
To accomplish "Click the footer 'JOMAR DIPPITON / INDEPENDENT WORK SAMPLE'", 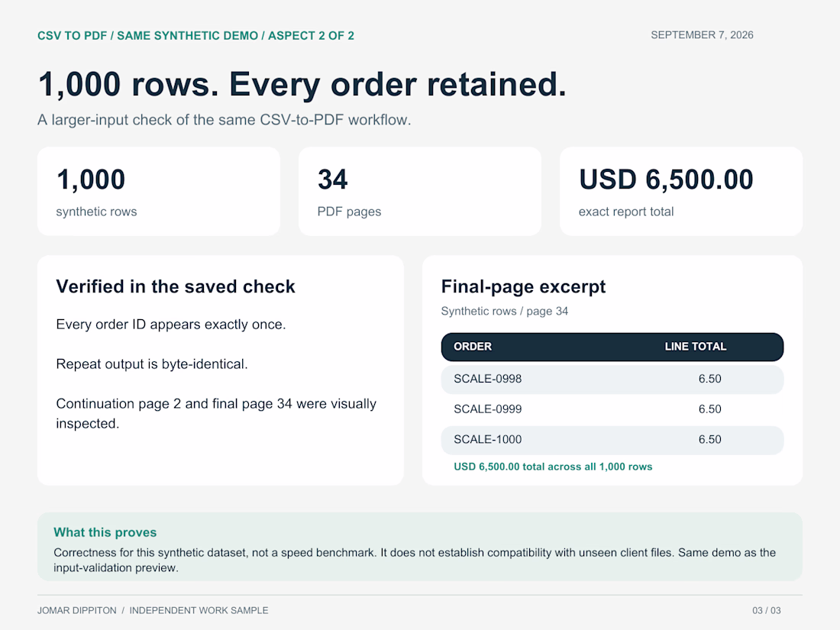I will [x=153, y=611].
